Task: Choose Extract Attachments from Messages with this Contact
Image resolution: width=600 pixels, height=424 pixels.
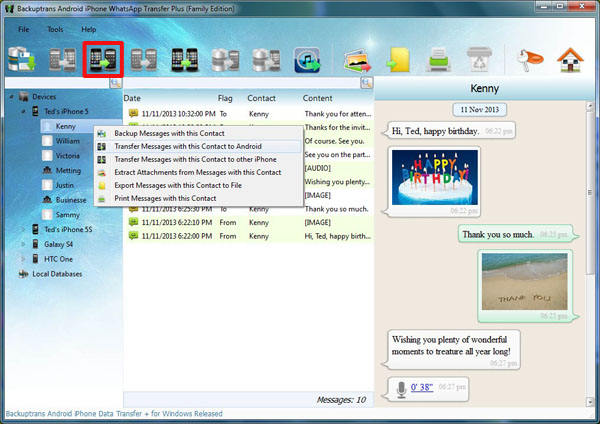Action: [x=199, y=172]
